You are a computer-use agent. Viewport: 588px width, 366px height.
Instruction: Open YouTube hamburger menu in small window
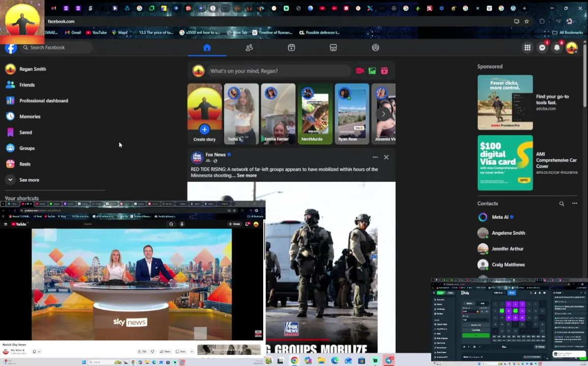coord(6,224)
